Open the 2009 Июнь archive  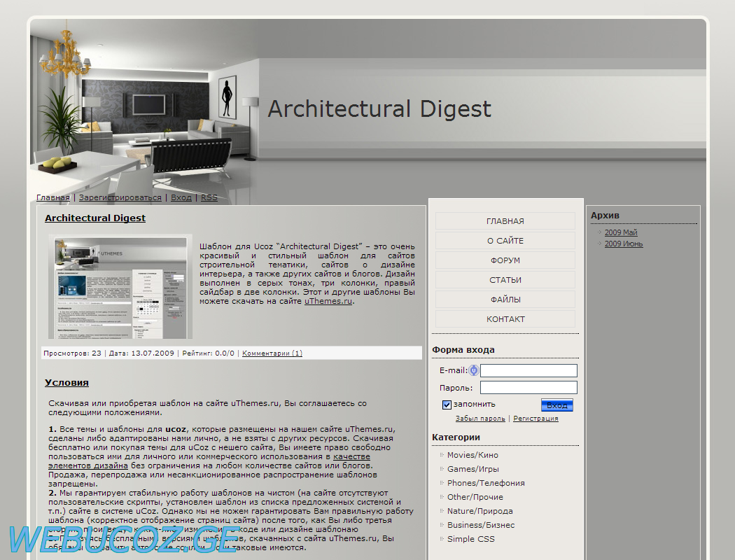coord(624,244)
